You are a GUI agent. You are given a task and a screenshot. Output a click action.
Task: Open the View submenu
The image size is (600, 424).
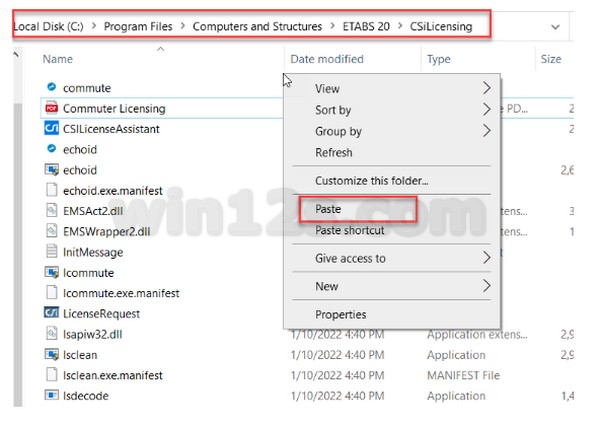tap(391, 88)
